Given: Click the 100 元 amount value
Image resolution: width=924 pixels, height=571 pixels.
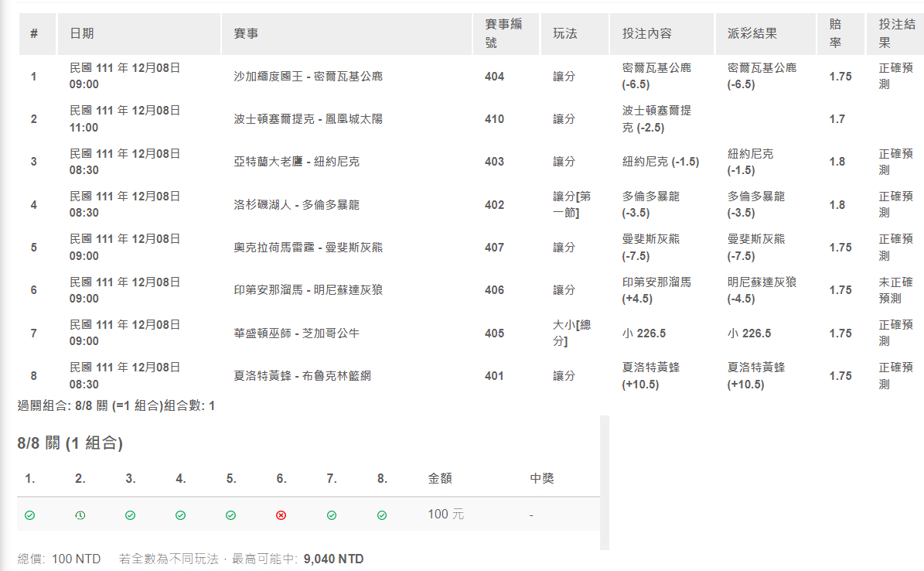Looking at the screenshot, I should (446, 515).
